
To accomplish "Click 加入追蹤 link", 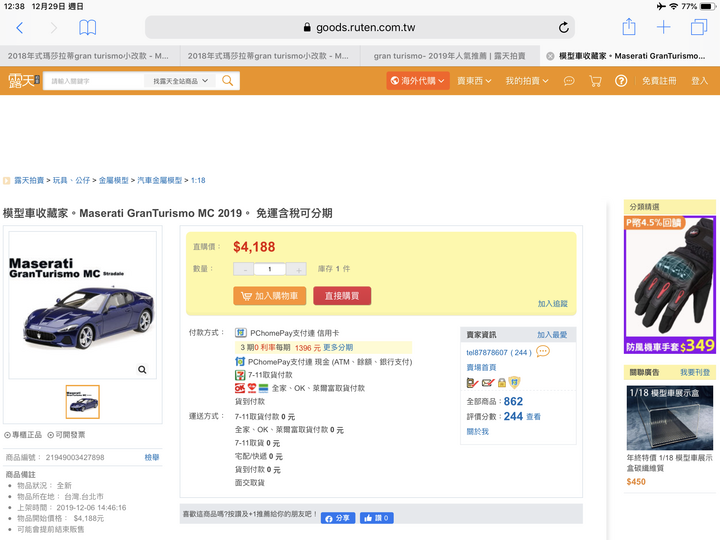I will (x=552, y=304).
